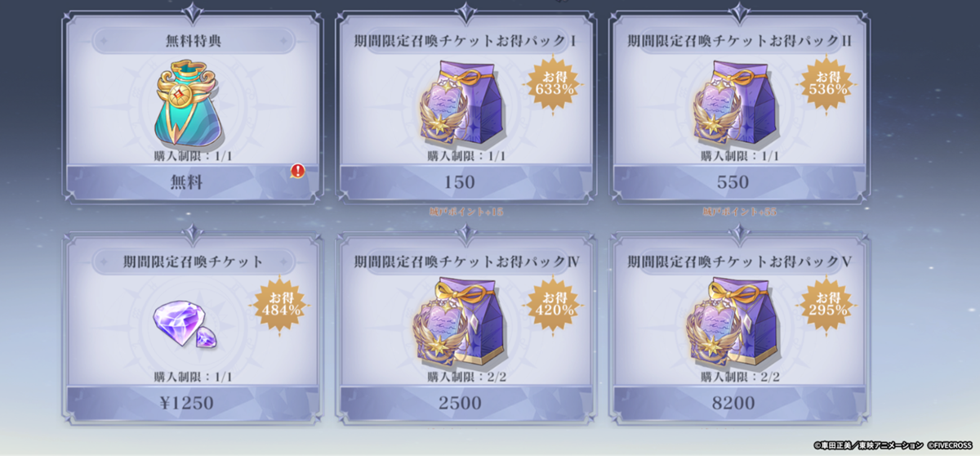Click the 無料特典 title label
The width and height of the screenshot is (980, 456).
[x=194, y=40]
